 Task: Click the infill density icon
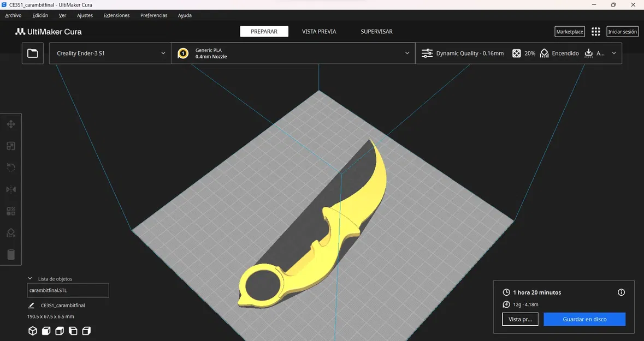point(516,53)
